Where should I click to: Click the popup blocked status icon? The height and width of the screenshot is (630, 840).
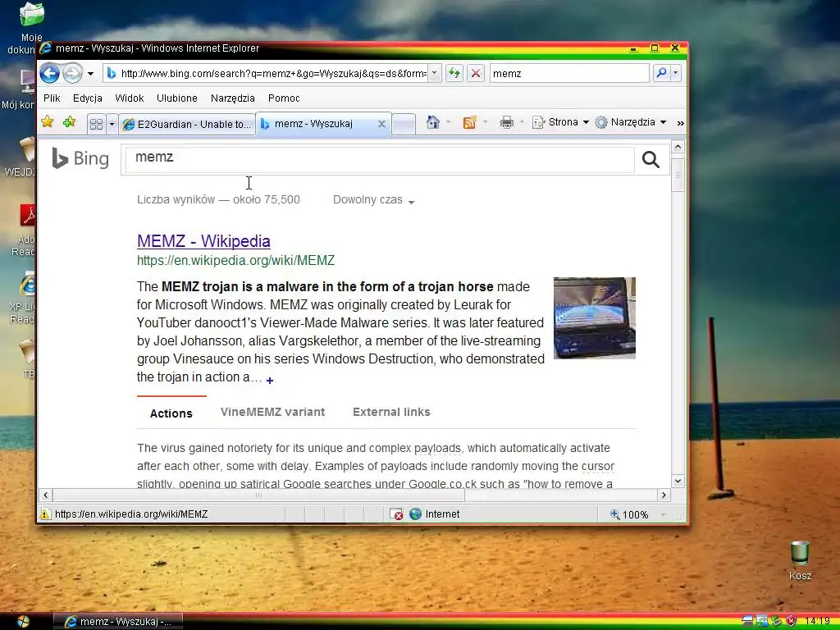click(x=396, y=514)
